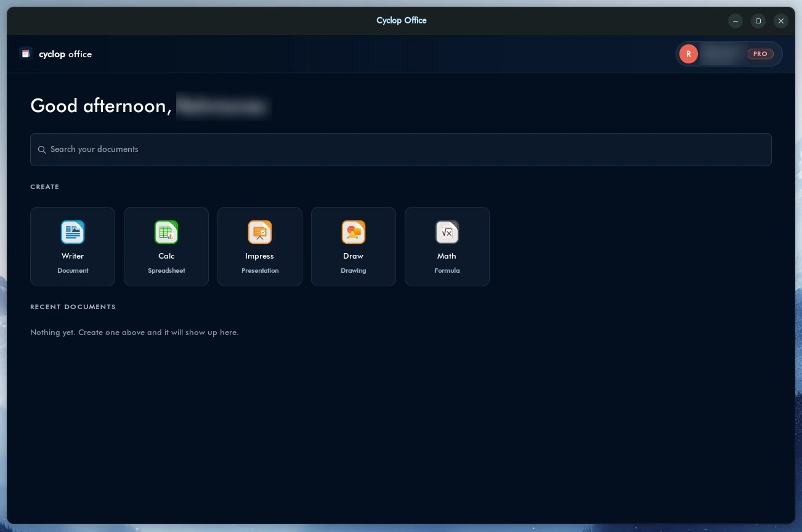Open the Math formula editor
The image size is (802, 532).
pyautogui.click(x=447, y=246)
